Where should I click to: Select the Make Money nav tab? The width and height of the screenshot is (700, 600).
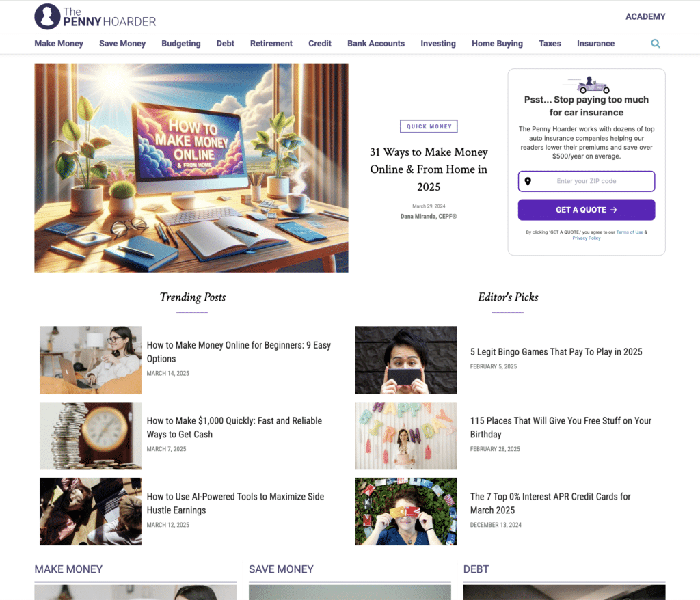pyautogui.click(x=59, y=43)
